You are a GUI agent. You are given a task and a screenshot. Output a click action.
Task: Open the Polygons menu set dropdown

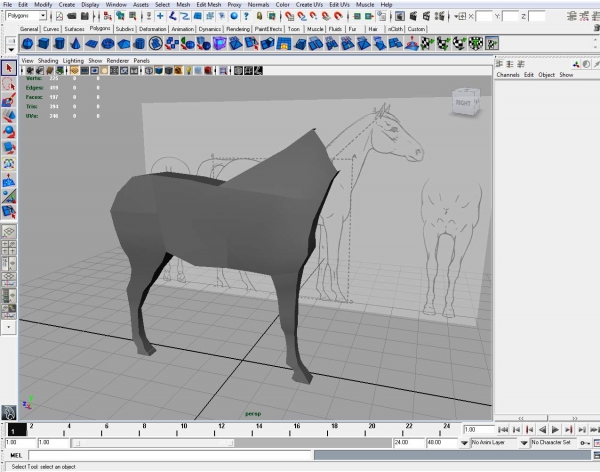coord(43,16)
